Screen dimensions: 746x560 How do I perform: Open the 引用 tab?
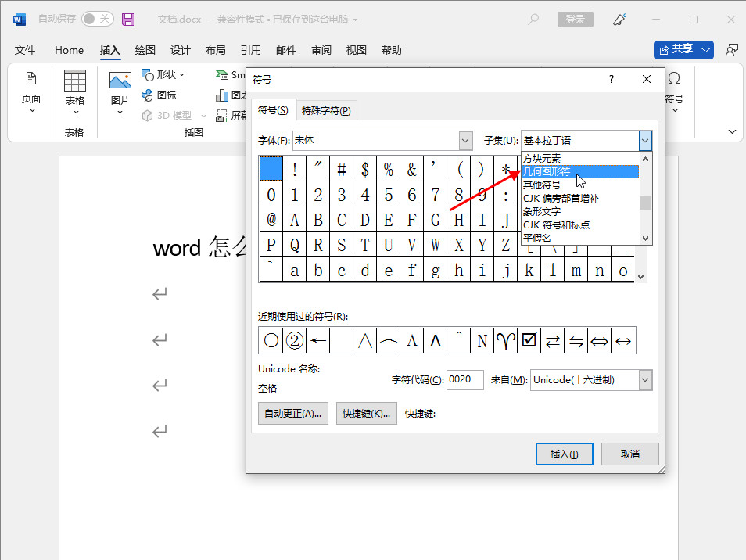click(251, 50)
